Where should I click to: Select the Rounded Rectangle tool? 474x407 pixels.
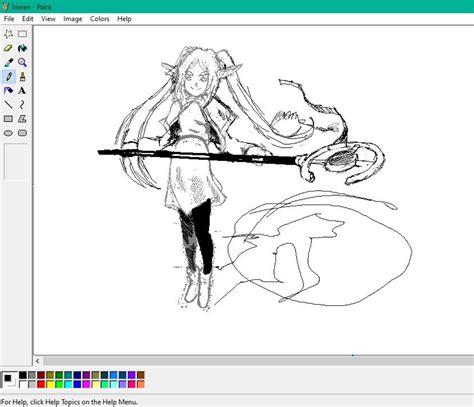coord(22,133)
